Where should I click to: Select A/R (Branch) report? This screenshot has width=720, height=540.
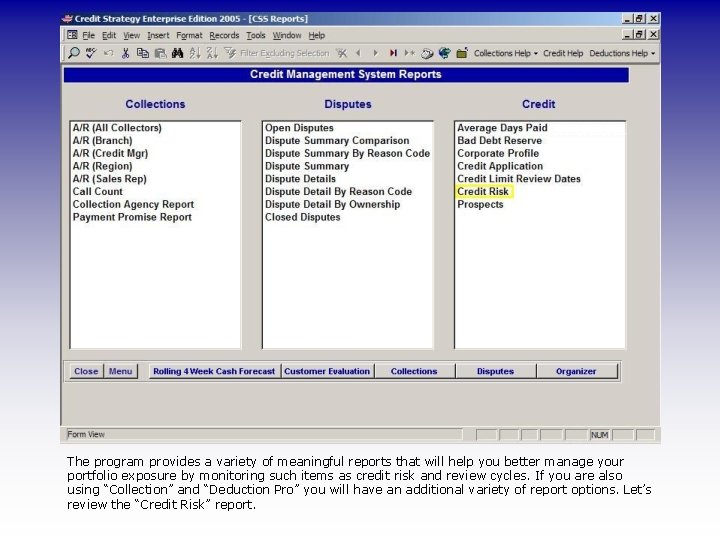[x=102, y=141]
